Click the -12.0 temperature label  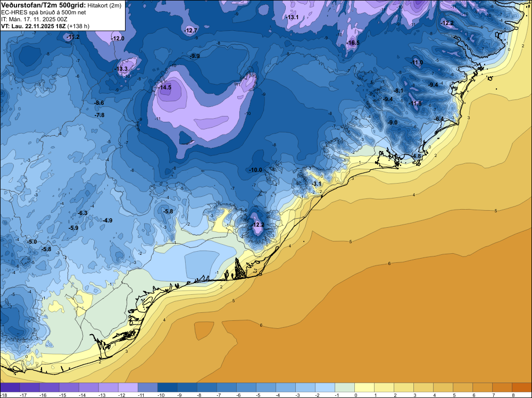(118, 38)
